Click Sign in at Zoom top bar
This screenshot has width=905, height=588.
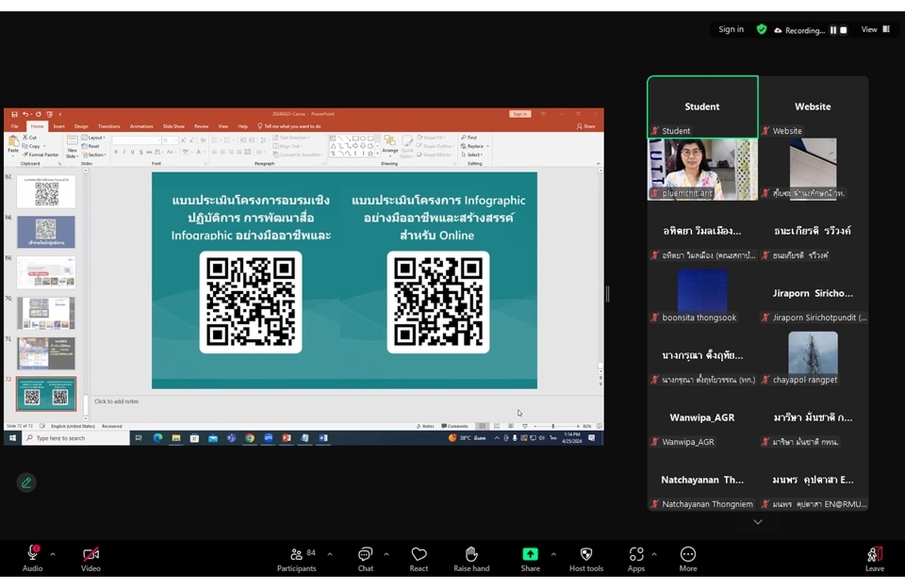click(x=731, y=29)
